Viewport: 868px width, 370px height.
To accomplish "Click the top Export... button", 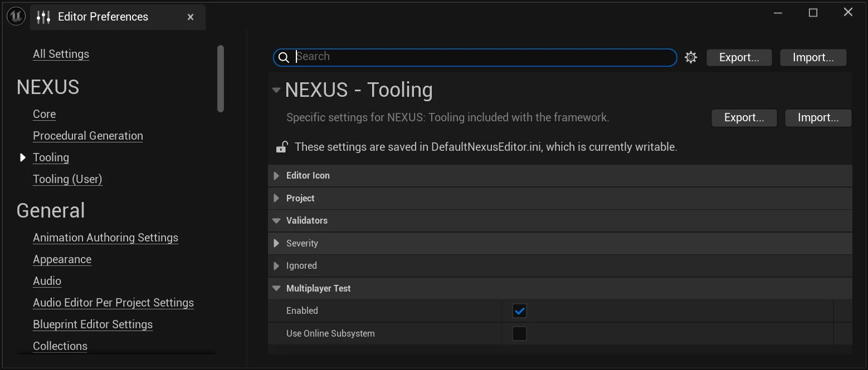I will (739, 57).
